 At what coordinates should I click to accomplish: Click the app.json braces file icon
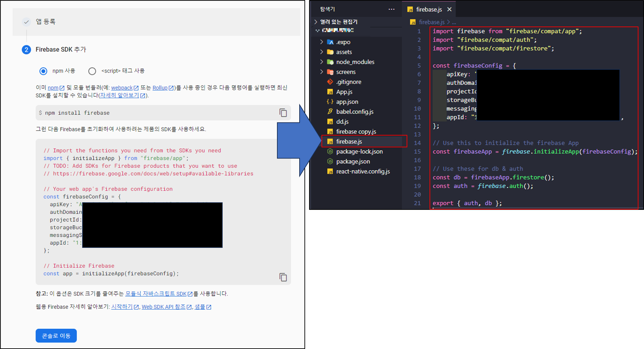(330, 101)
